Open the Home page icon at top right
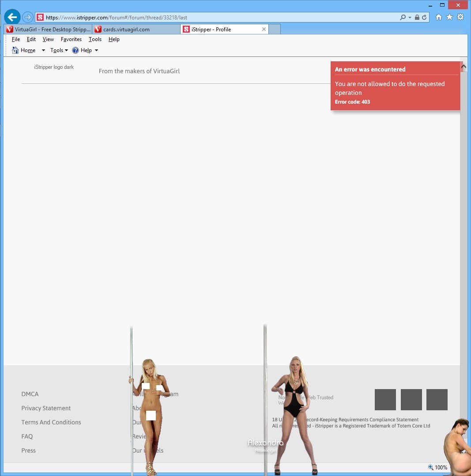 tap(438, 17)
